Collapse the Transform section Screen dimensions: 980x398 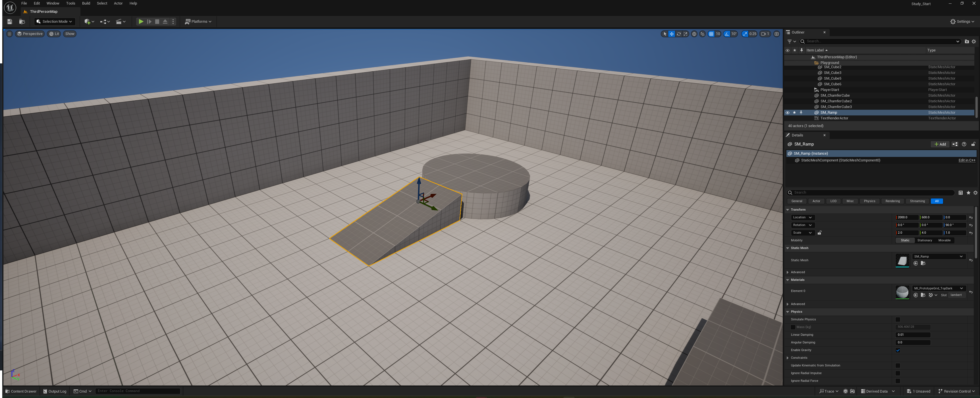[788, 210]
